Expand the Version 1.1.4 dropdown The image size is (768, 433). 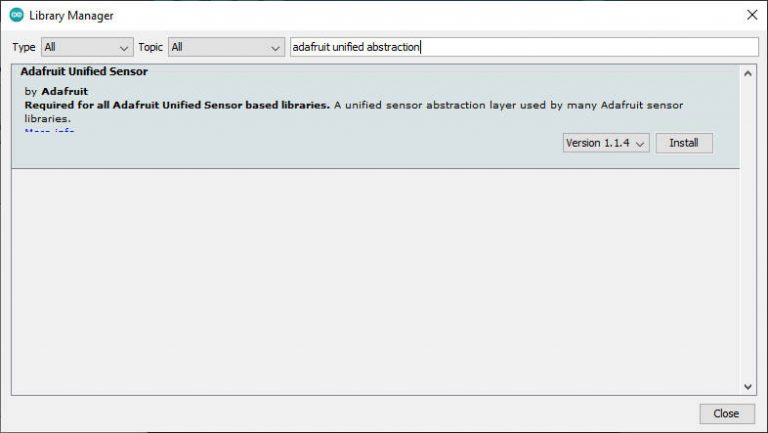(606, 143)
